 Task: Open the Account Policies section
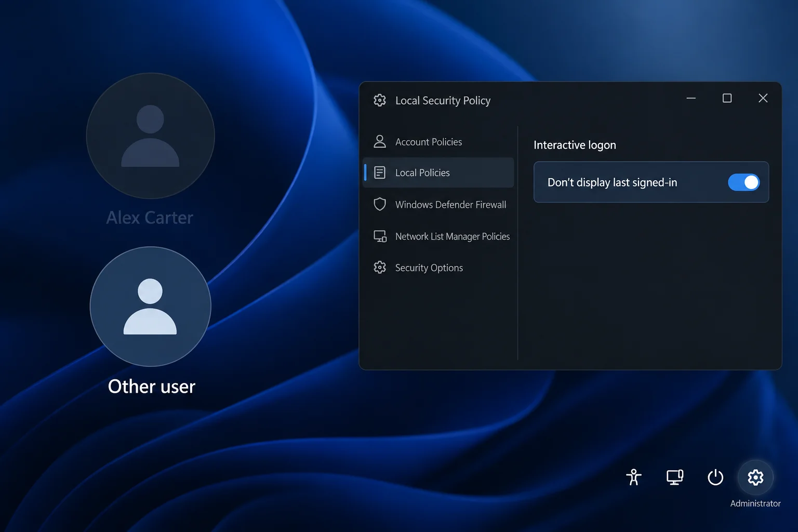438,142
